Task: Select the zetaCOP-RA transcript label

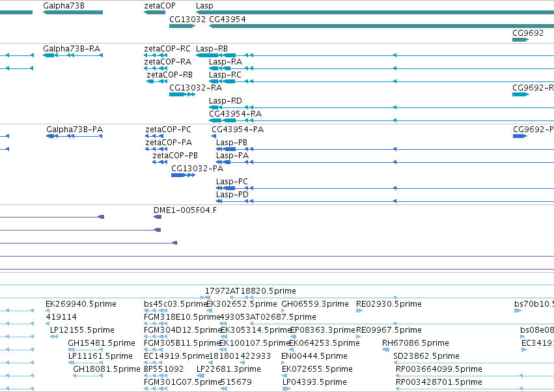Action: pyautogui.click(x=167, y=61)
